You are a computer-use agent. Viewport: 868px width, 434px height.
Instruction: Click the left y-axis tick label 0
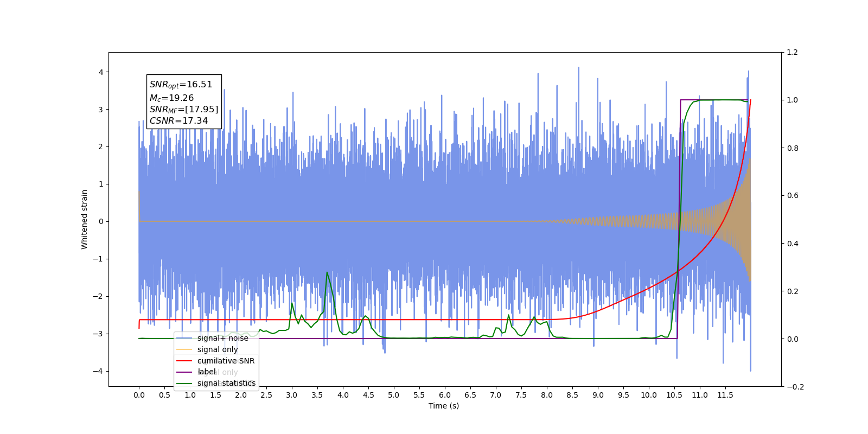click(100, 221)
